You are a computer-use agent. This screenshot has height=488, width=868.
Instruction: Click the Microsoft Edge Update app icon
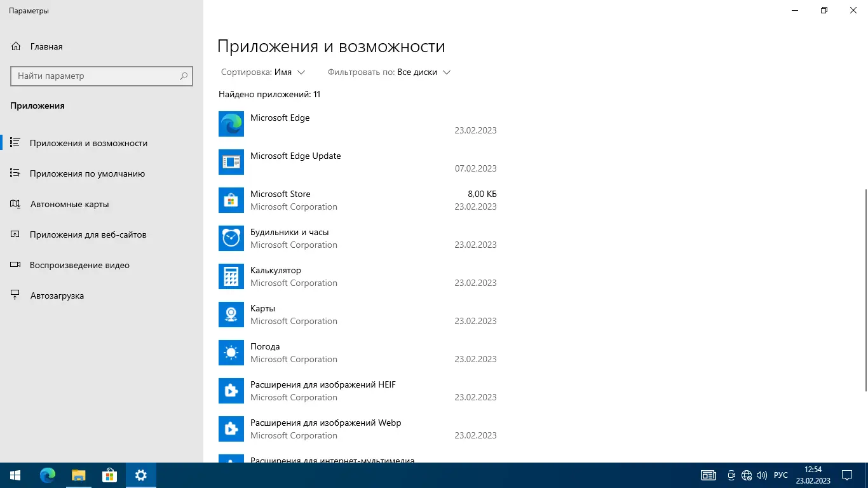[x=231, y=162]
